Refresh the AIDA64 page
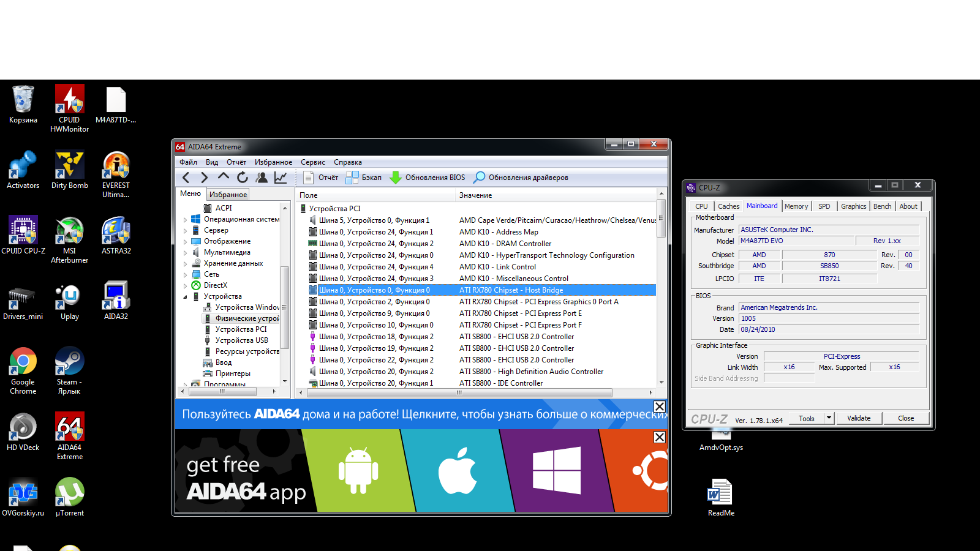 point(243,178)
